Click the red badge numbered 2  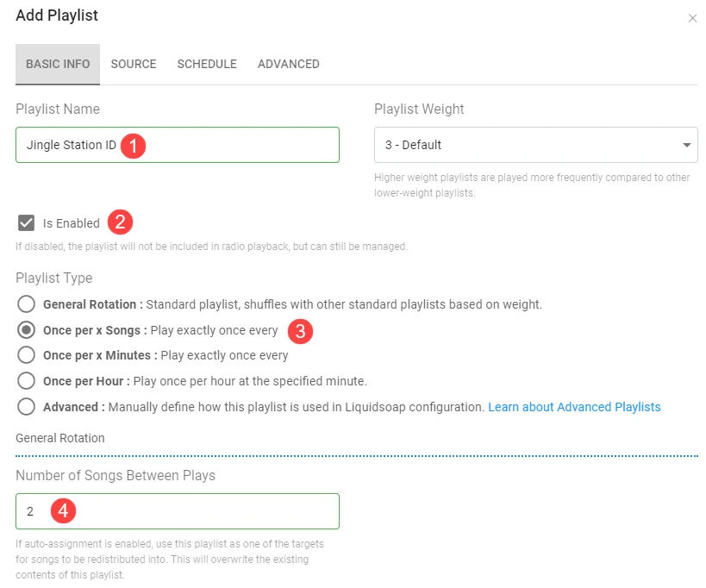click(120, 222)
